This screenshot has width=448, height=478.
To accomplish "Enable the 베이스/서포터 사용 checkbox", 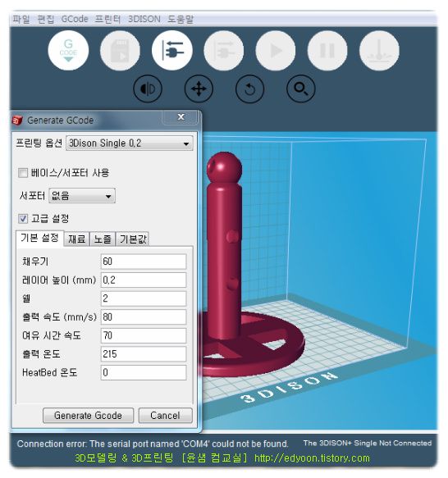I will click(23, 173).
